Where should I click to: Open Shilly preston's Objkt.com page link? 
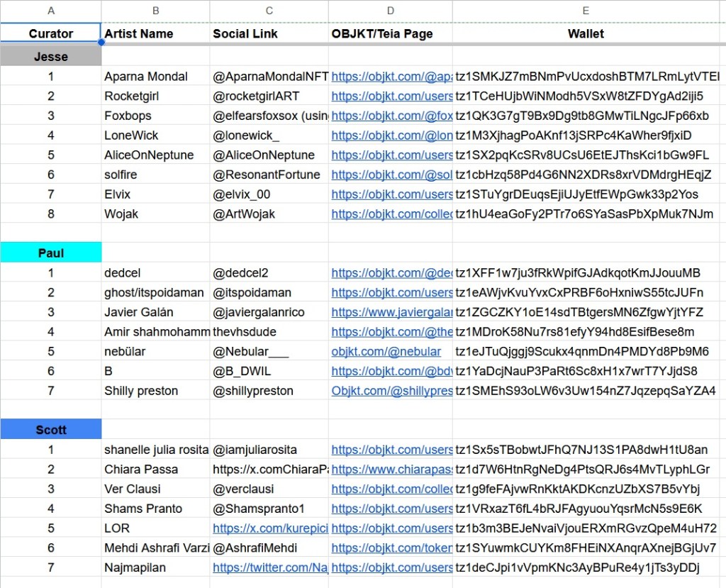click(x=391, y=391)
